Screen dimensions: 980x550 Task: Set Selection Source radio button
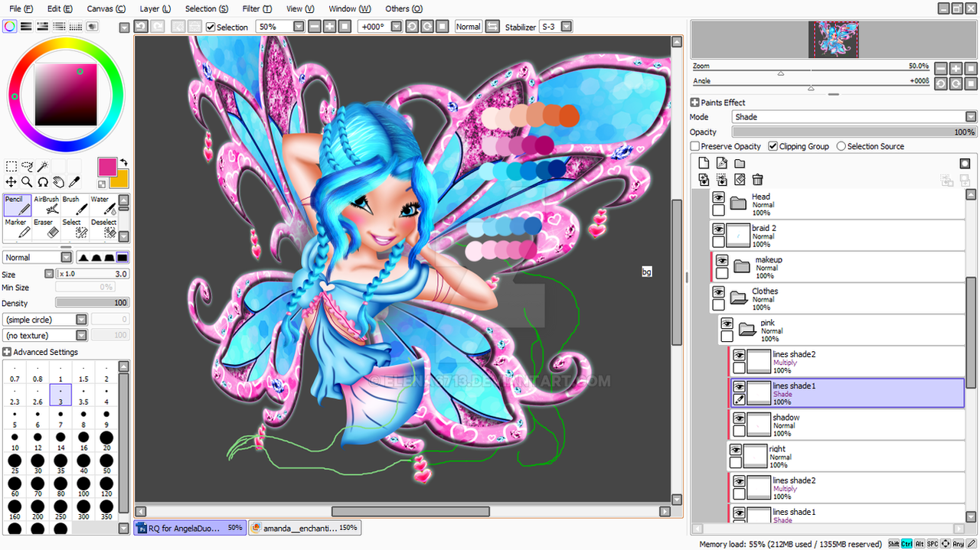(x=841, y=146)
